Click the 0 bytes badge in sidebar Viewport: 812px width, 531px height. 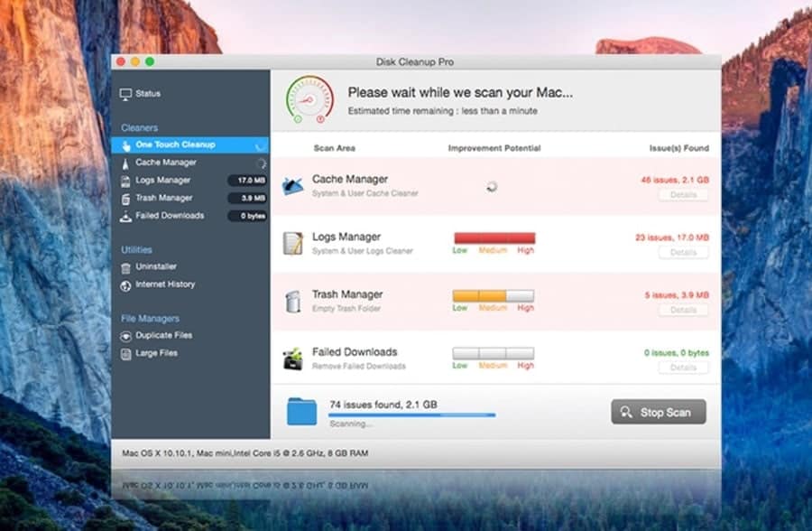(x=247, y=216)
